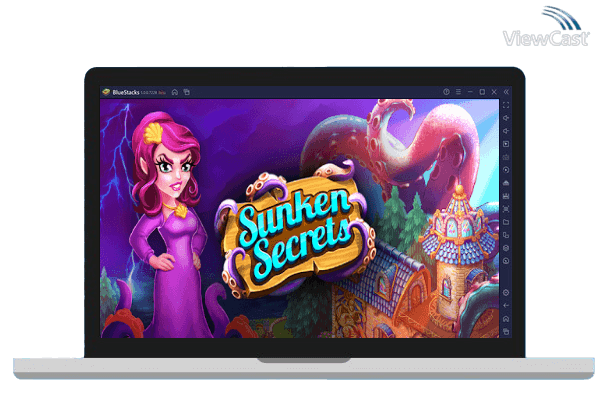The image size is (602, 414).
Task: Click the sidebar icon above the APK icon
Action: 506,183
